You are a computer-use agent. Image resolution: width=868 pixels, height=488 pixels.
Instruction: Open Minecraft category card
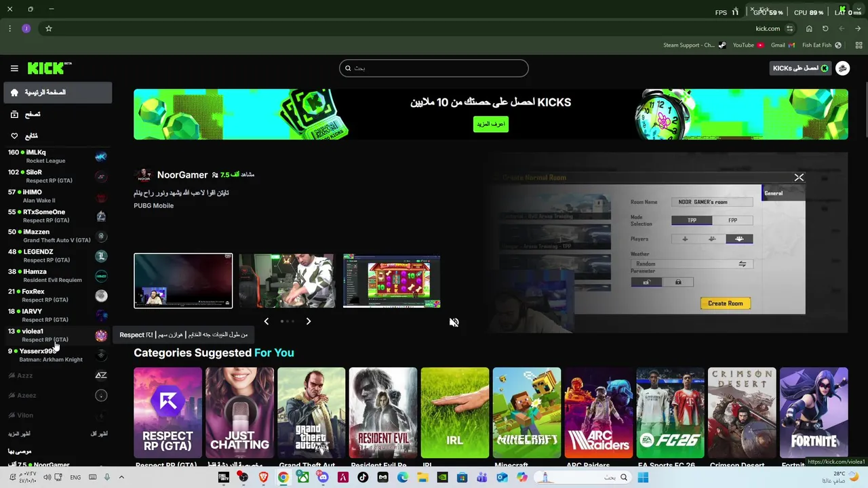(527, 413)
